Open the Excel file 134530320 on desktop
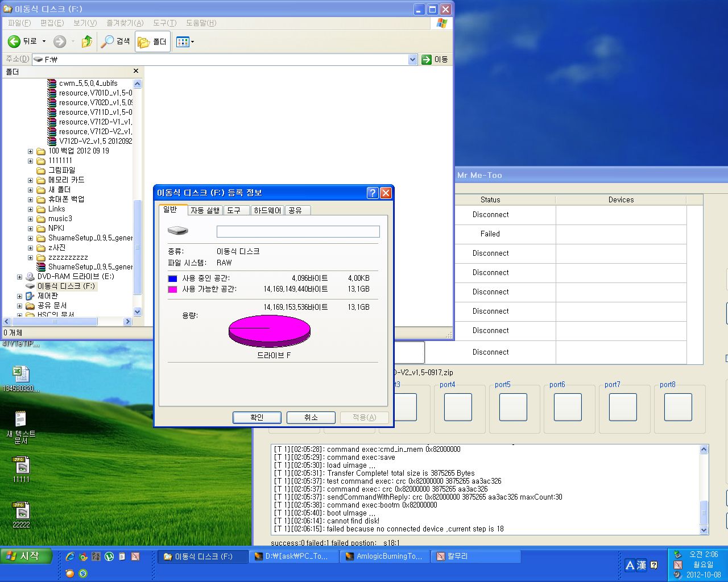The width and height of the screenshot is (728, 582). 21,378
